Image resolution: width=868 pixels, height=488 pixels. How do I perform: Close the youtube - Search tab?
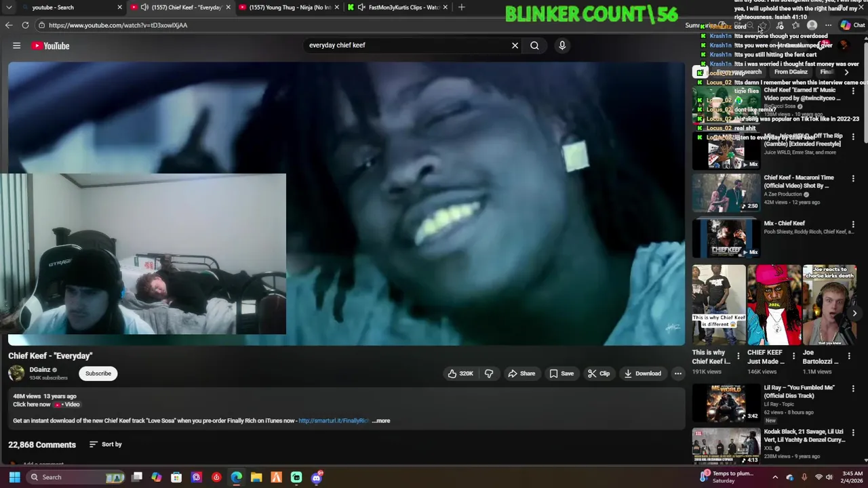(x=120, y=7)
